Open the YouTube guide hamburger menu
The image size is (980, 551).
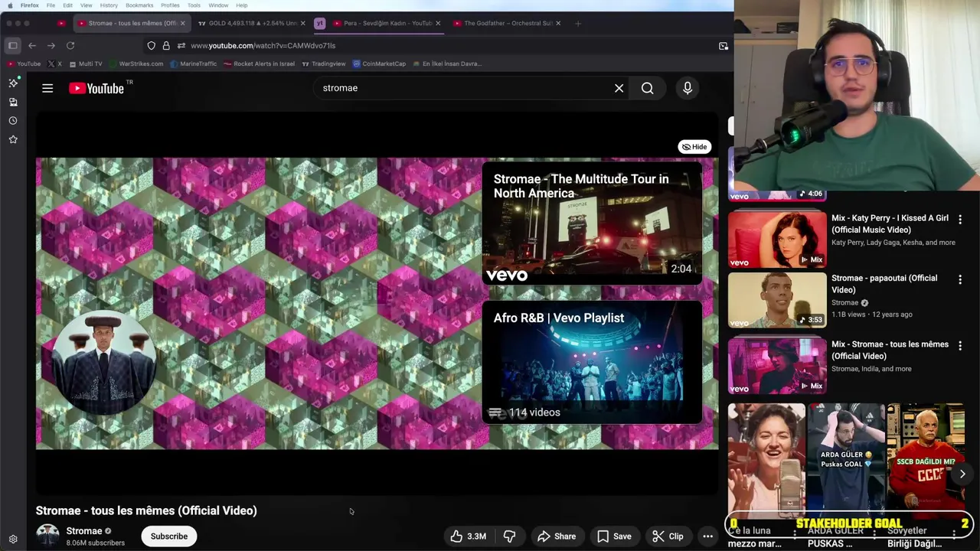click(47, 88)
